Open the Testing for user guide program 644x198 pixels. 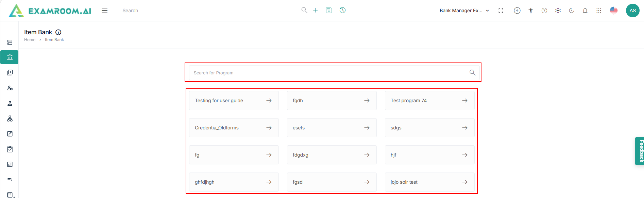coord(234,101)
